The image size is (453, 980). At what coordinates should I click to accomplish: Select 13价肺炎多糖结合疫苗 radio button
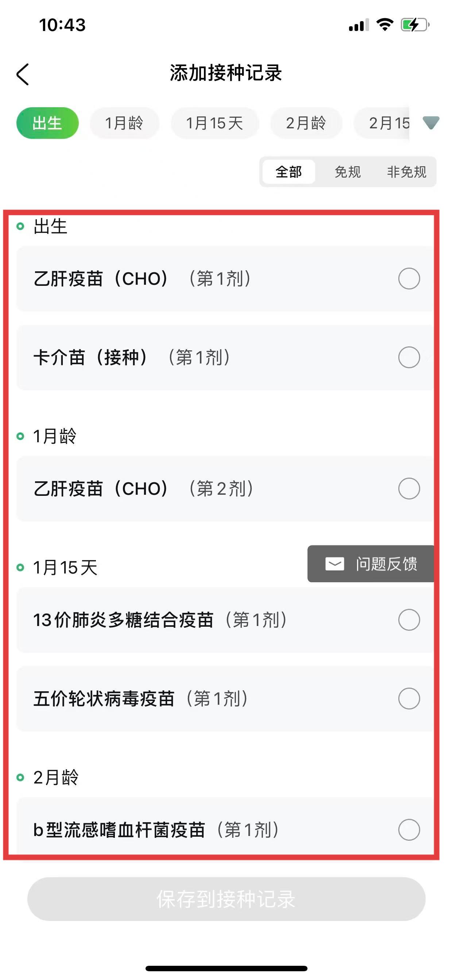click(x=409, y=620)
